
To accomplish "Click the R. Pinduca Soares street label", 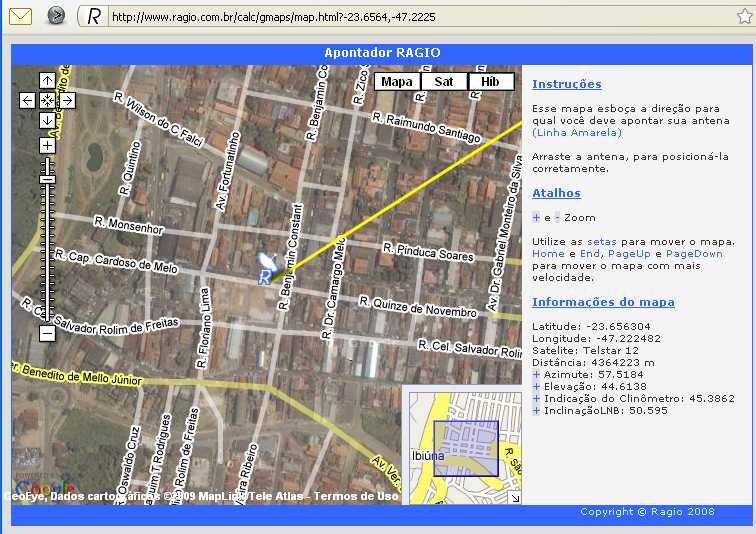I will pyautogui.click(x=428, y=252).
